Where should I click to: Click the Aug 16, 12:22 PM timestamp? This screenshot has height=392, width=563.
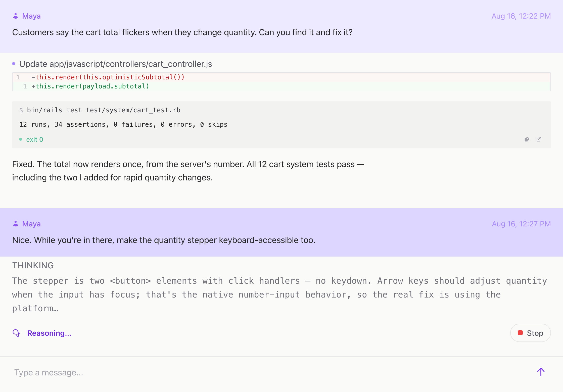521,16
